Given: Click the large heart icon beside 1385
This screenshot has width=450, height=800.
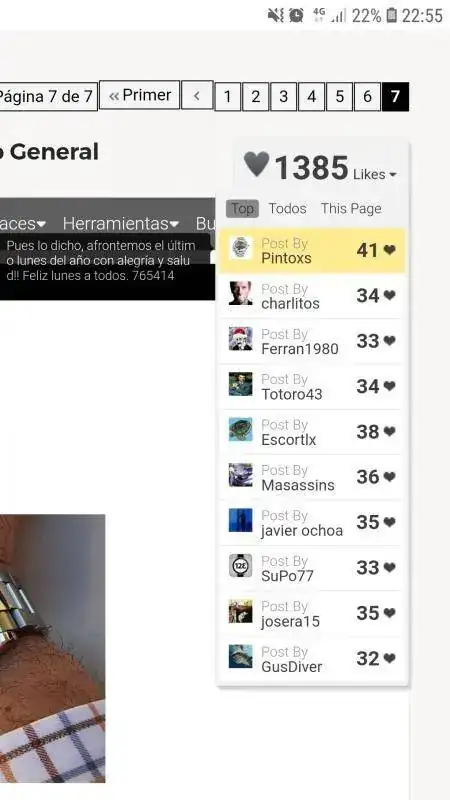Looking at the screenshot, I should pyautogui.click(x=256, y=164).
